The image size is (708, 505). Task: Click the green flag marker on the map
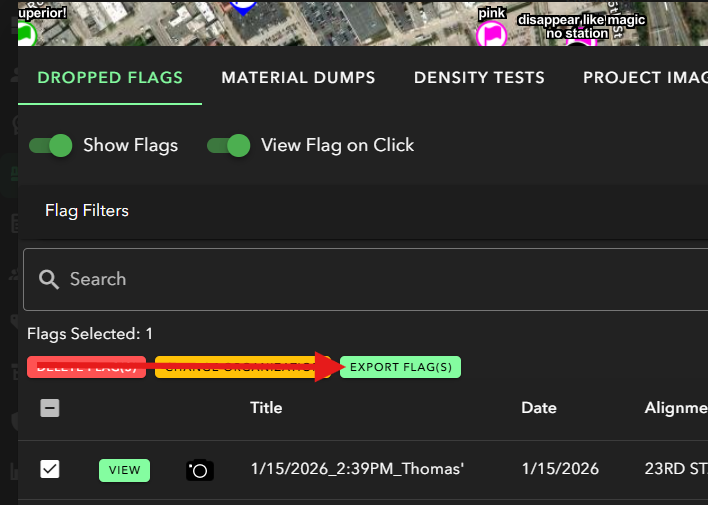(x=26, y=36)
